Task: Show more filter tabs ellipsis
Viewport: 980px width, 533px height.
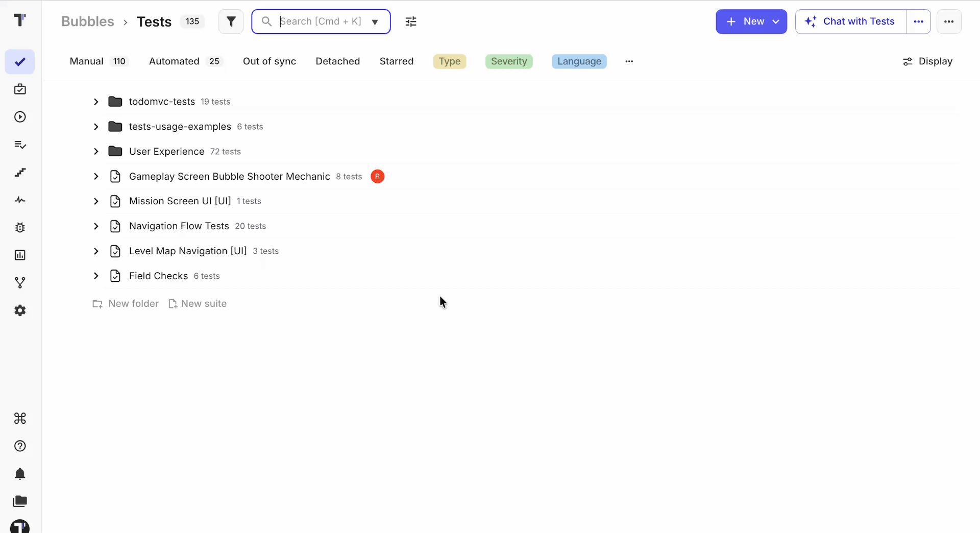Action: coord(629,61)
